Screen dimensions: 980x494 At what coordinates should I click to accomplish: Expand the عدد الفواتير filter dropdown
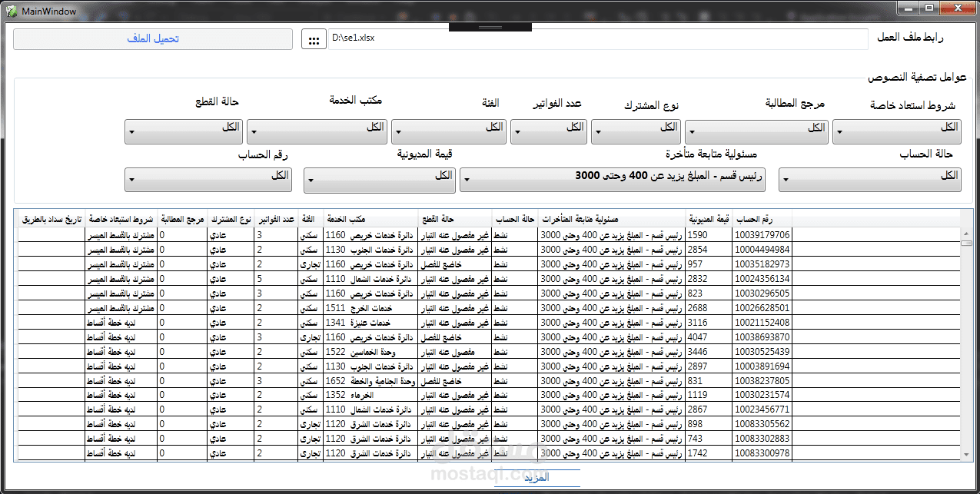549,131
